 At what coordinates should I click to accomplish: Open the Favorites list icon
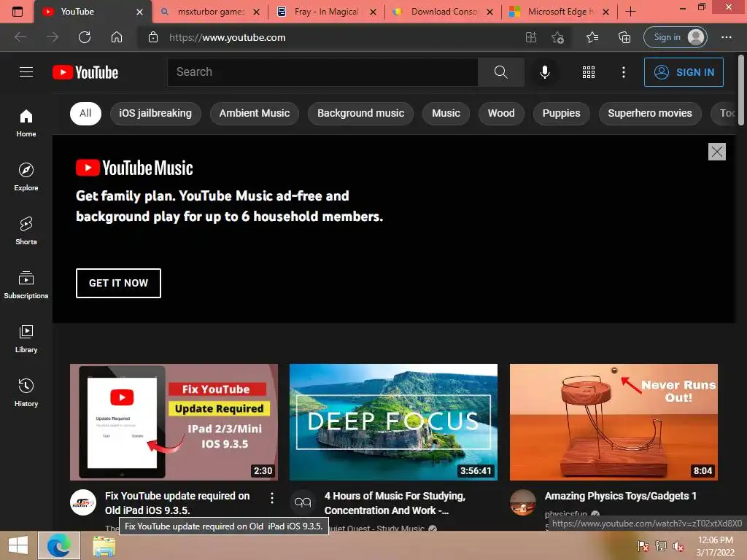tap(592, 37)
